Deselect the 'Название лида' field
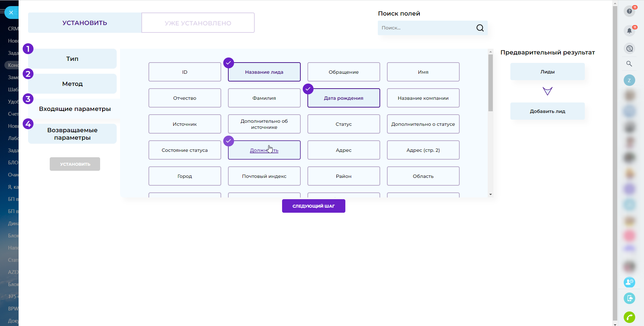 click(x=264, y=72)
